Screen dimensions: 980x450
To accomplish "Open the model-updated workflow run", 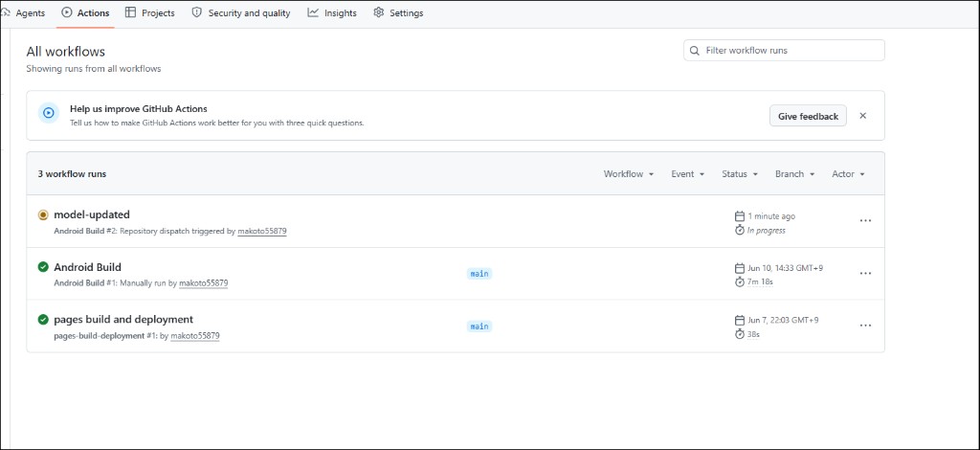I will click(92, 214).
